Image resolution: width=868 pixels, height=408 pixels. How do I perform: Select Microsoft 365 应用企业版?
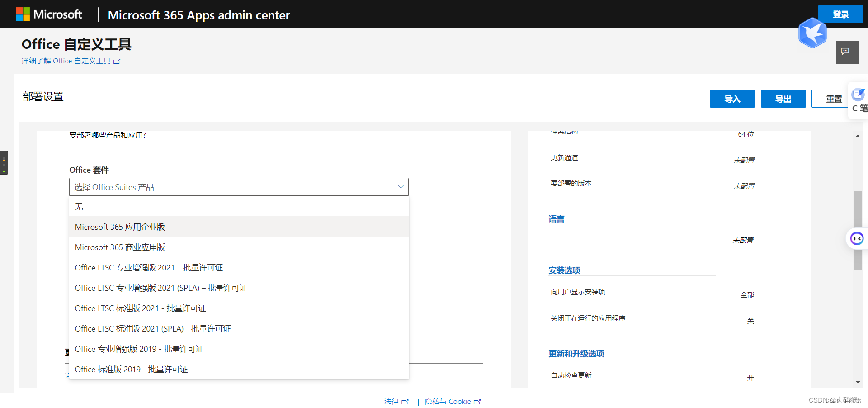239,227
